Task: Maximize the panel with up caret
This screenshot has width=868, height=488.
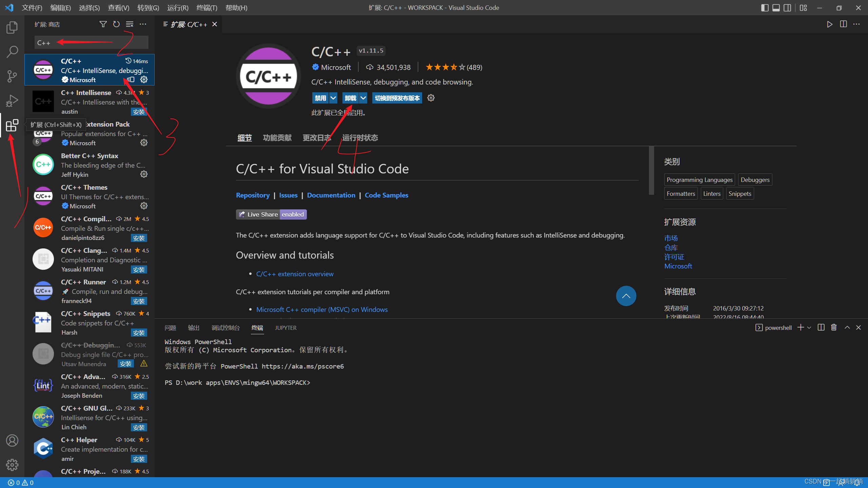Action: [847, 327]
